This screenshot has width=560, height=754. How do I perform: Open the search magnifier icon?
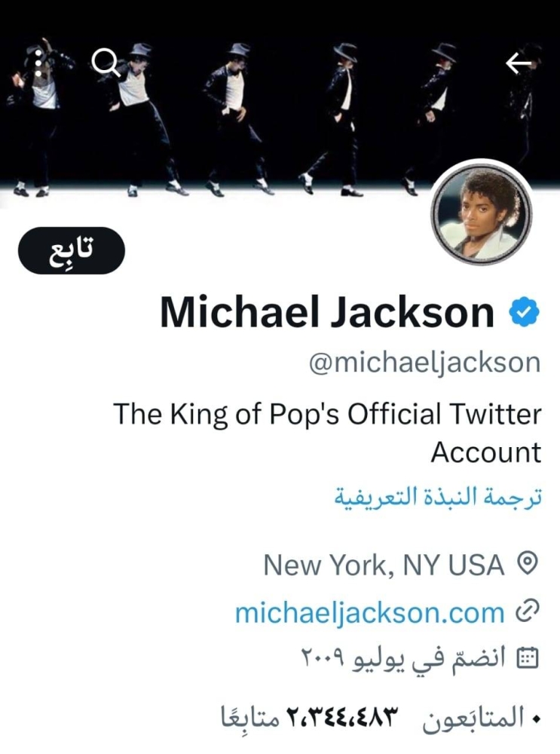tap(106, 63)
